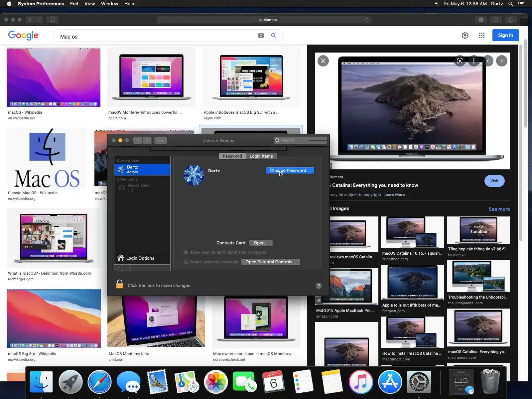Viewport: 532px width, 399px height.
Task: Open the three-dot menu on image preview
Action: coord(474,61)
